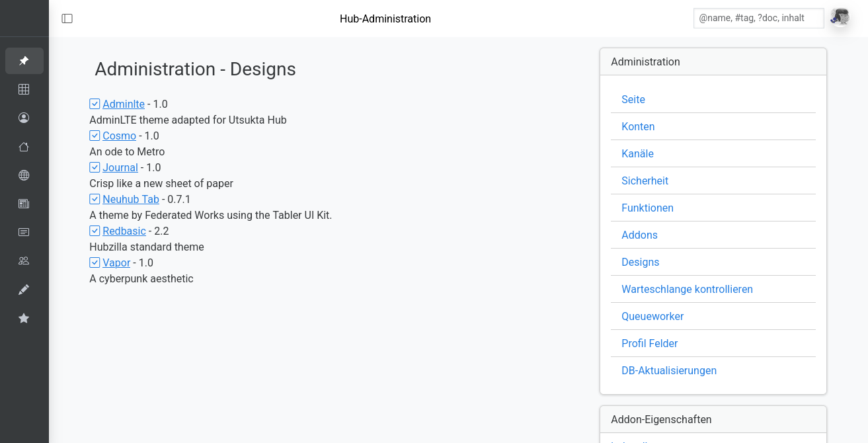
Task: Click the newspaper icon in the sidebar
Action: coord(24,204)
